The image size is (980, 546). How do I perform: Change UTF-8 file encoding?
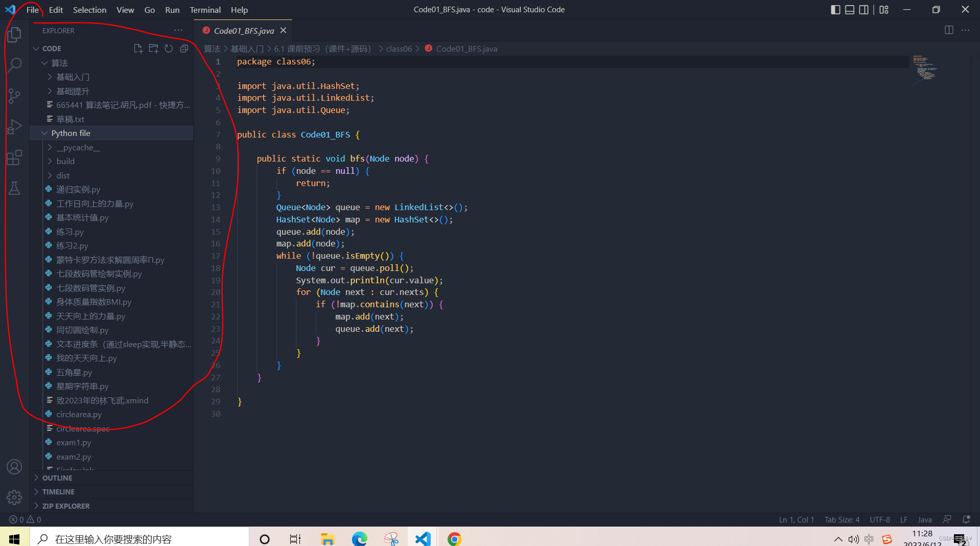pos(880,519)
